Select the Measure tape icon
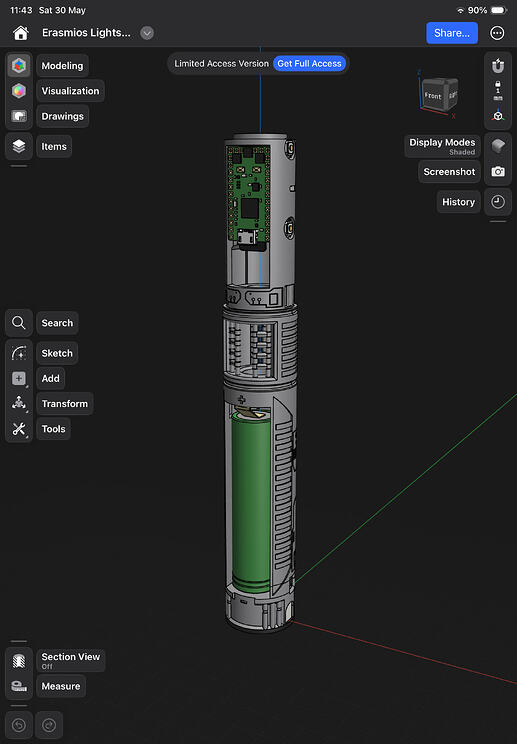The width and height of the screenshot is (517, 744). pyautogui.click(x=19, y=686)
